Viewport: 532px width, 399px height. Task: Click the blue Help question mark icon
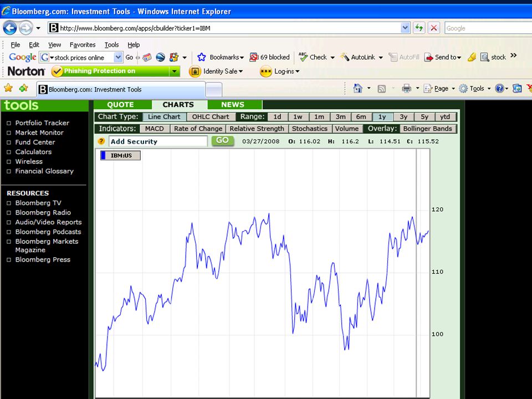499,89
